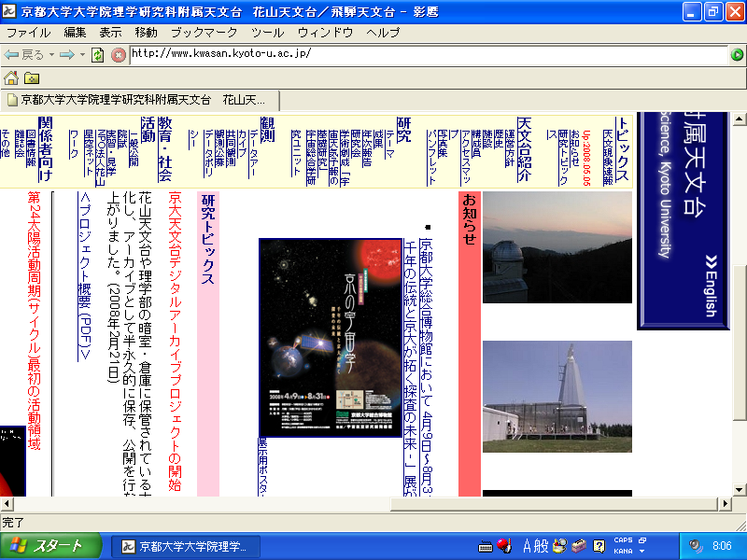Reload the page with green refresh icon
The height and width of the screenshot is (560, 747).
pyautogui.click(x=98, y=55)
